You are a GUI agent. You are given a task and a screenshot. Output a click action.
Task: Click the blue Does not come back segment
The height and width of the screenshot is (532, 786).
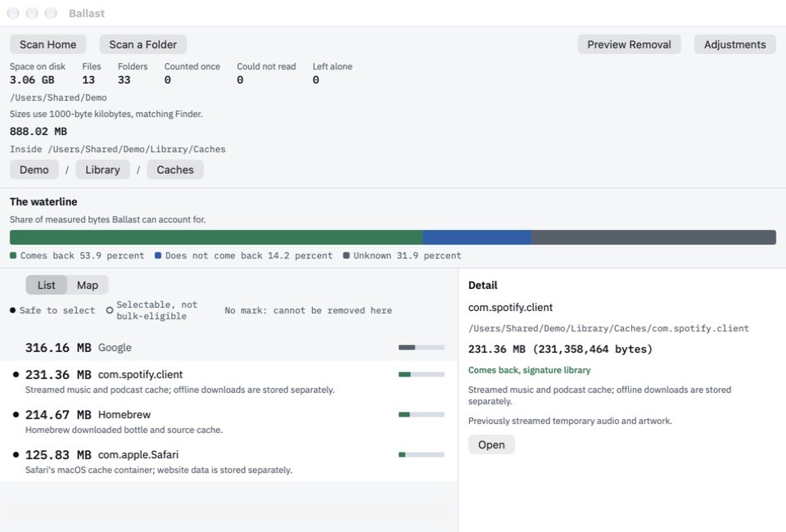pos(477,237)
